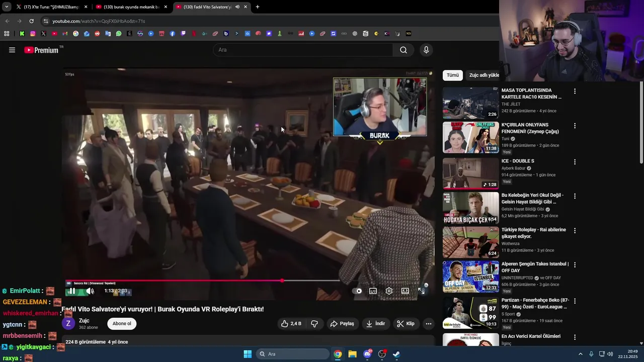
Task: Open the WhatsApp bookmark
Action: pos(119,34)
